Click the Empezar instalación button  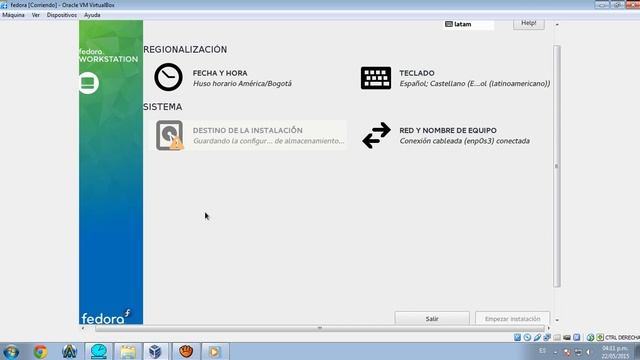point(512,318)
